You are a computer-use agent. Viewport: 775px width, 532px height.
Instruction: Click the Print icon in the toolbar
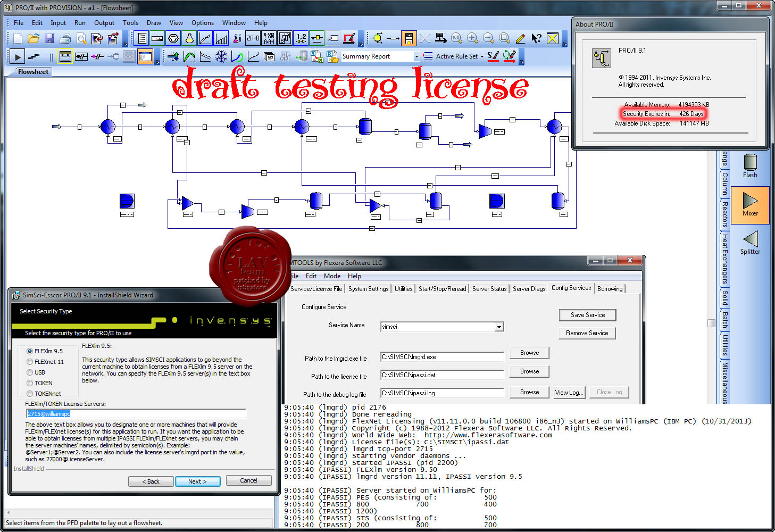(65, 38)
